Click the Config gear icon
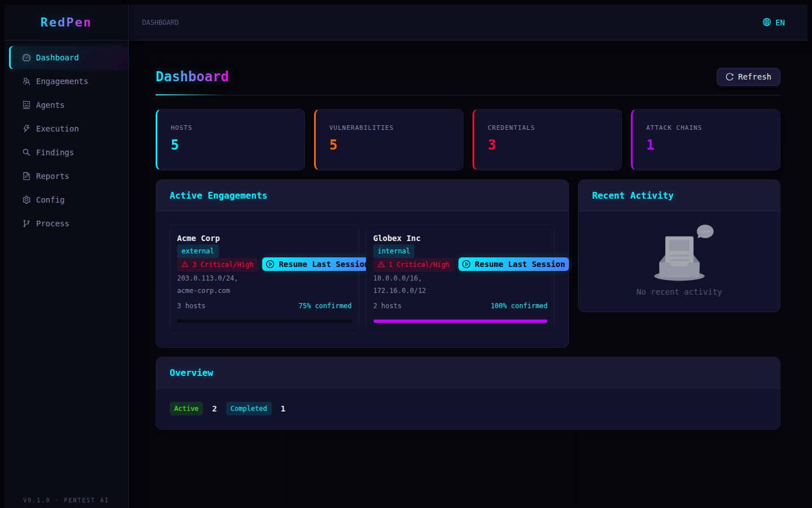Image resolution: width=812 pixels, height=508 pixels. [x=27, y=200]
